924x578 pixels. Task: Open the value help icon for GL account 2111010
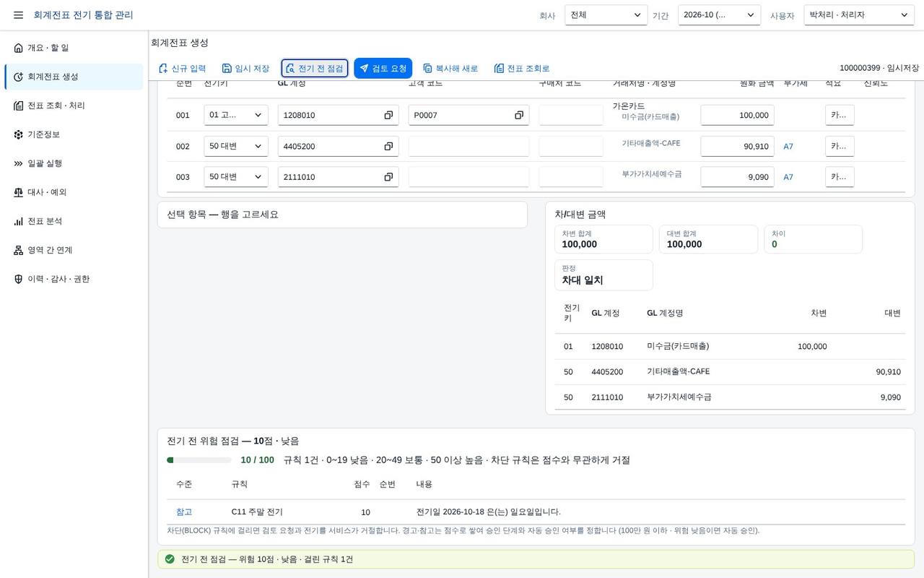[x=388, y=177]
